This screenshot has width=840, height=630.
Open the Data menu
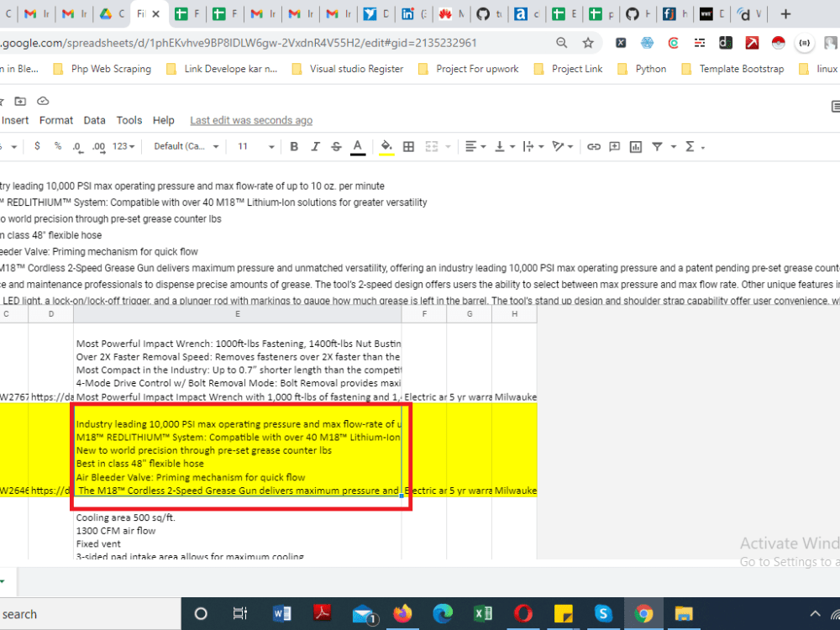point(94,120)
